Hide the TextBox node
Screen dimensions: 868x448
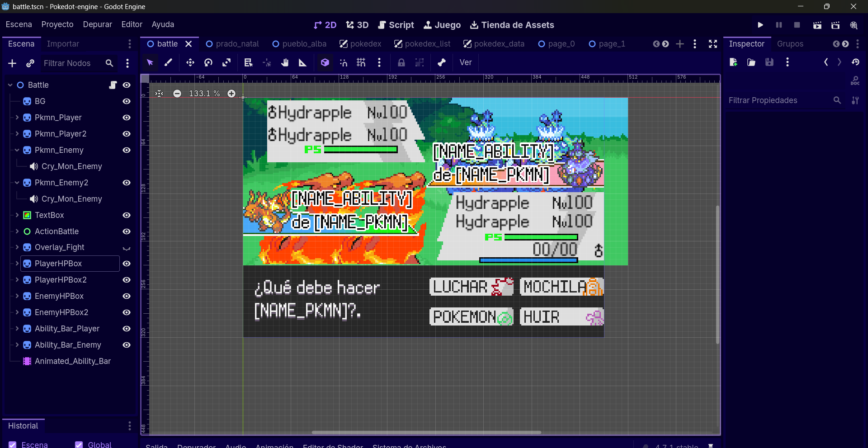[127, 215]
